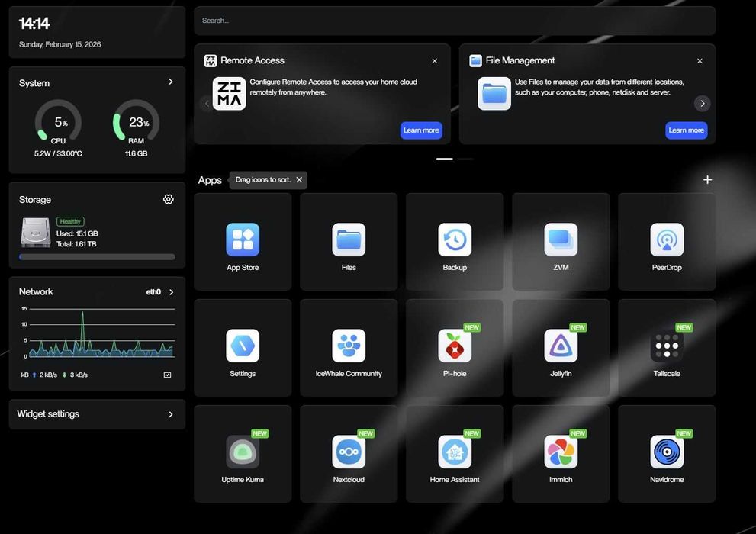Click the NEW badge on Pi-hole
This screenshot has height=534, width=756.
pyautogui.click(x=471, y=327)
